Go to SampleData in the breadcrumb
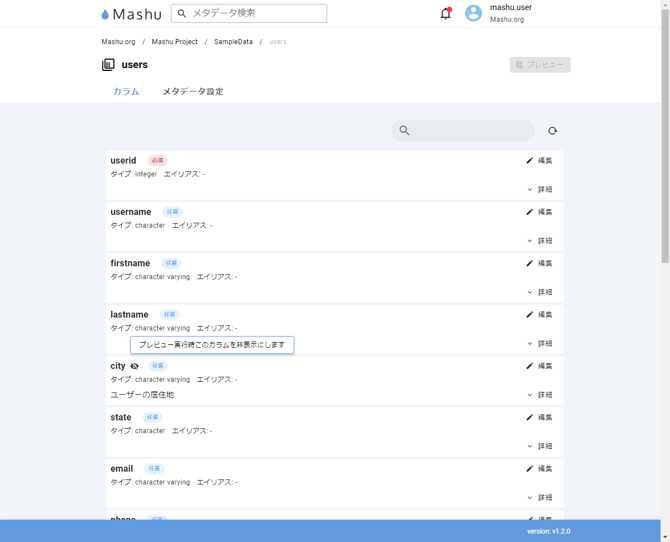 pyautogui.click(x=233, y=42)
